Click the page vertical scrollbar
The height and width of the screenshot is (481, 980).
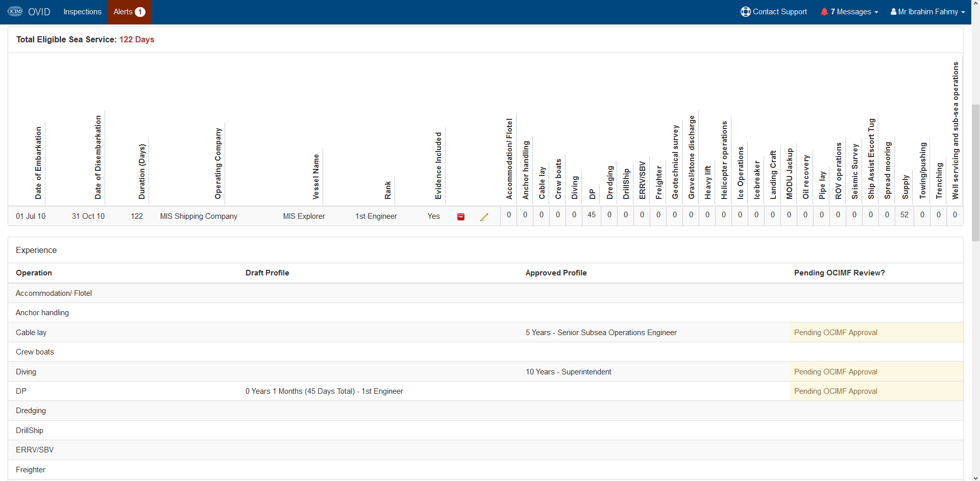point(975,173)
